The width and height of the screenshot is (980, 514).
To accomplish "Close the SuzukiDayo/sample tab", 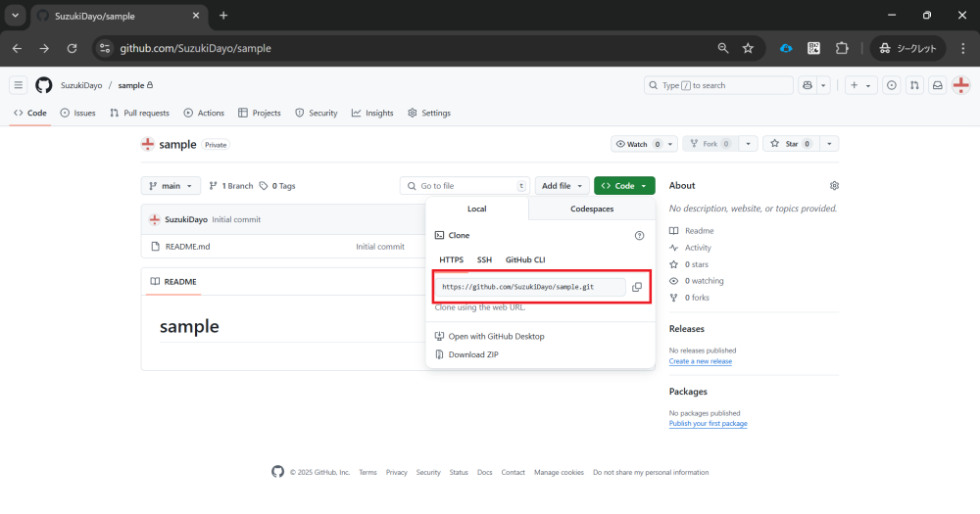I will [x=196, y=16].
